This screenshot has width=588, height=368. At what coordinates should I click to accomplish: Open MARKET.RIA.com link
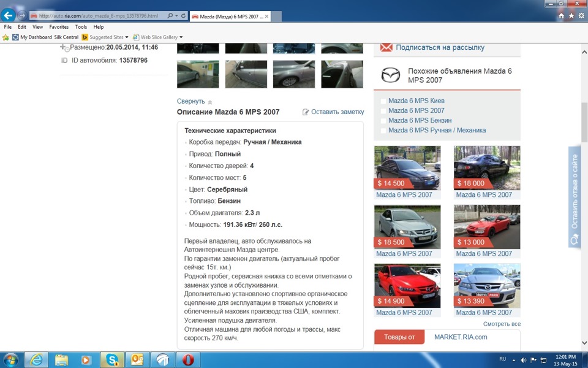[461, 337]
